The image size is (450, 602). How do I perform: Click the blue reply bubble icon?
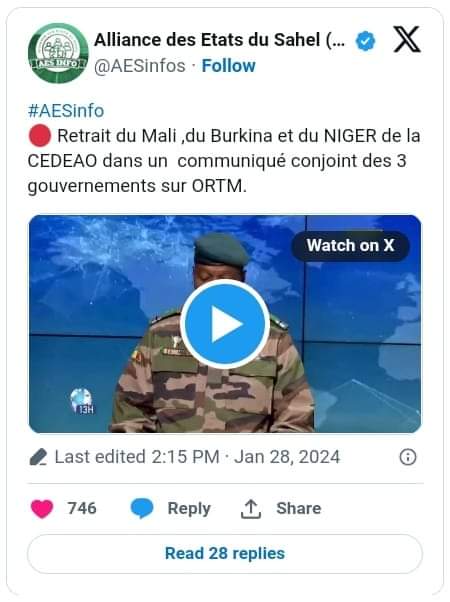click(x=142, y=509)
